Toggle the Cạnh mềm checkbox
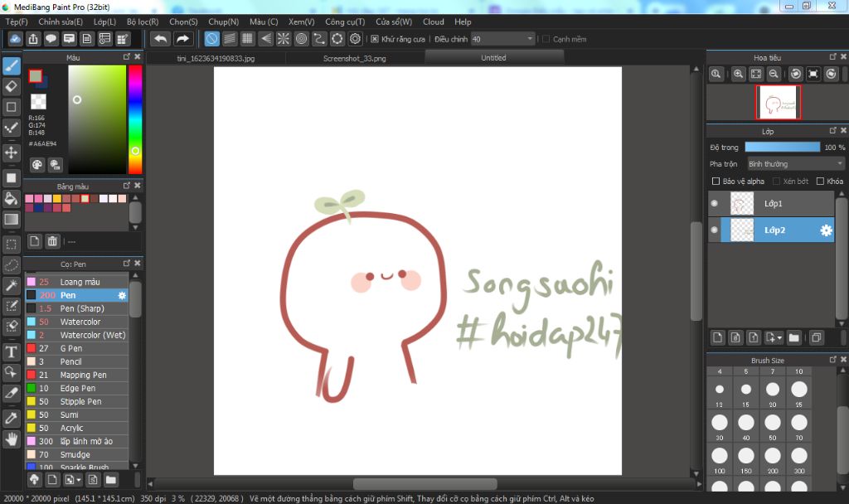 pos(546,39)
